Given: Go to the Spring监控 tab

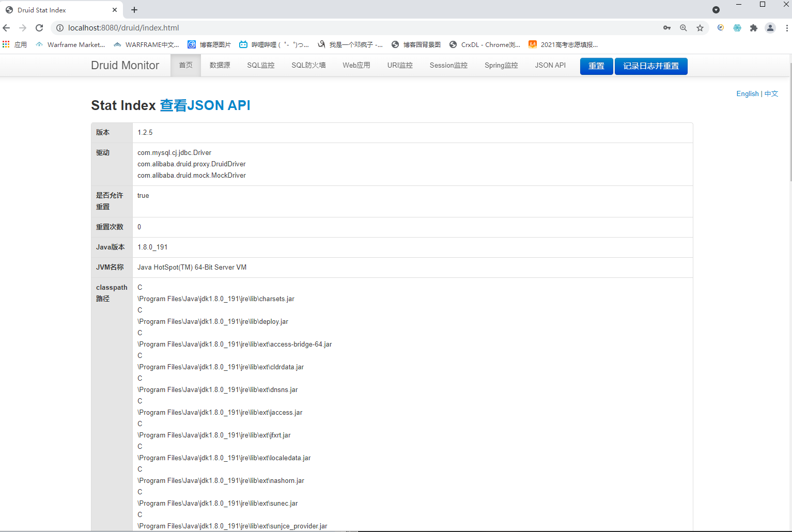Looking at the screenshot, I should (501, 65).
